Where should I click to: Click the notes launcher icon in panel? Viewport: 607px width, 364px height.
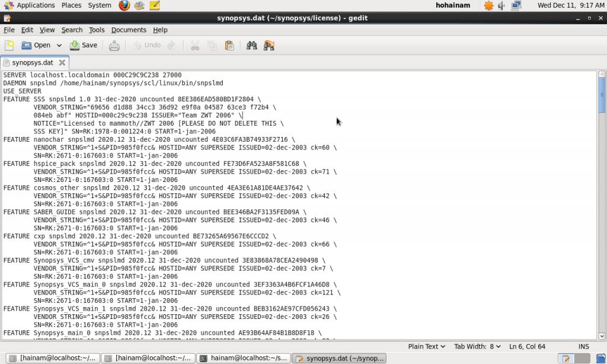point(155,5)
